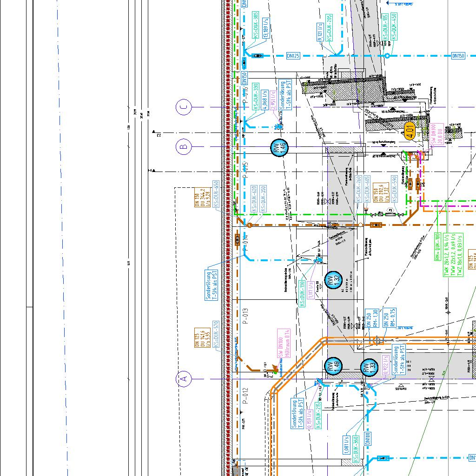Click the grid axis bubble labeled A
The height and width of the screenshot is (476, 476).
tap(184, 378)
